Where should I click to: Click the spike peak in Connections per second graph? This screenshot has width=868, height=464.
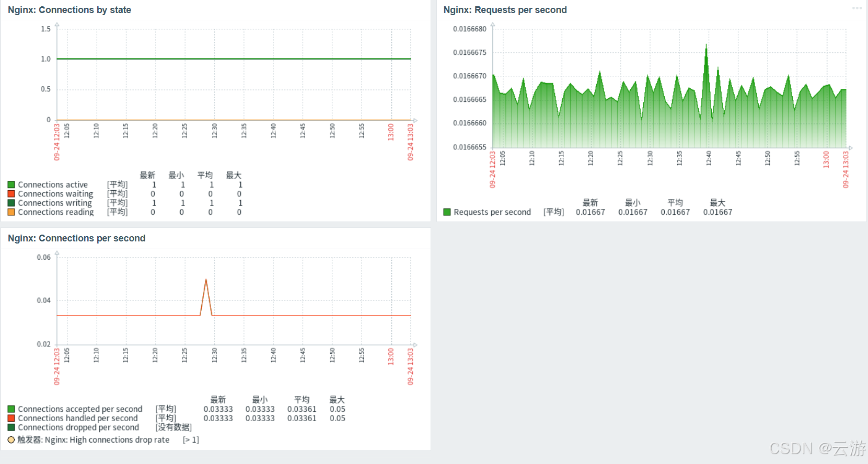click(206, 280)
